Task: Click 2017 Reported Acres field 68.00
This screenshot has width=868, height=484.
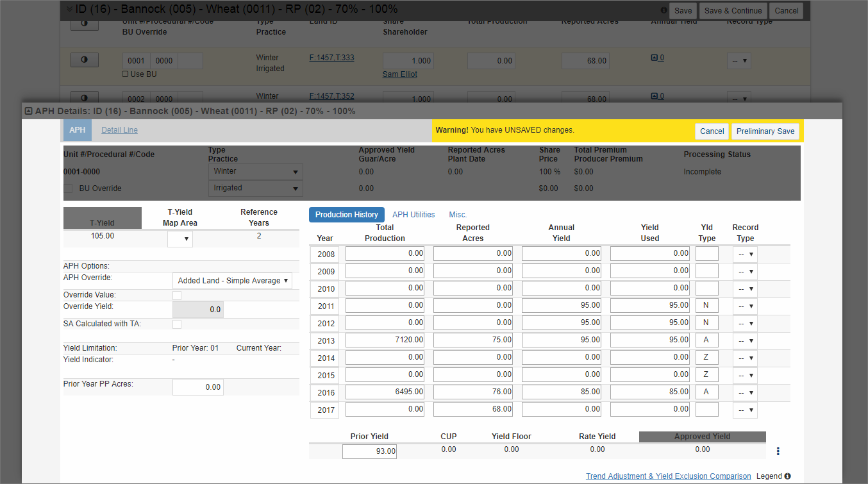Action: click(473, 409)
